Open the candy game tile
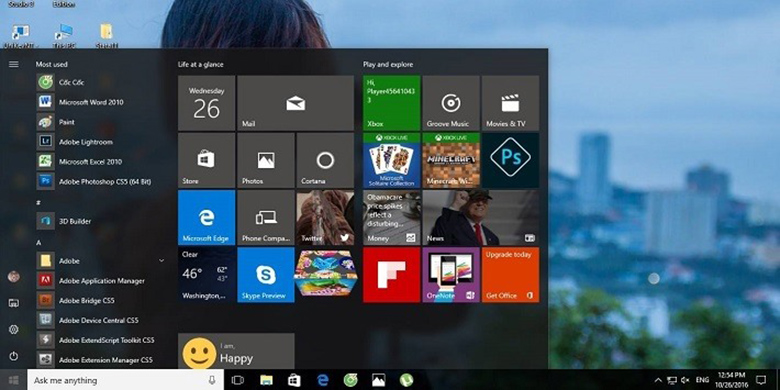 pyautogui.click(x=325, y=275)
